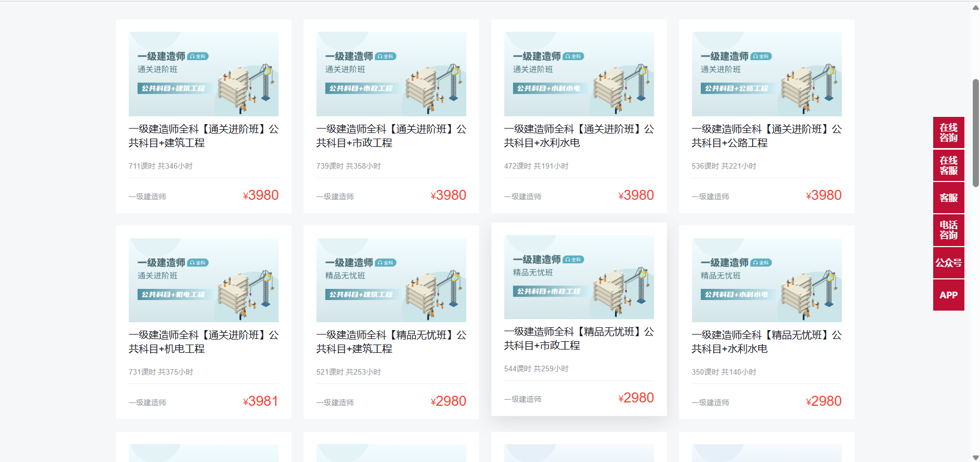Open title link 【通关进阶班】公共科目+建筑工程

click(203, 136)
